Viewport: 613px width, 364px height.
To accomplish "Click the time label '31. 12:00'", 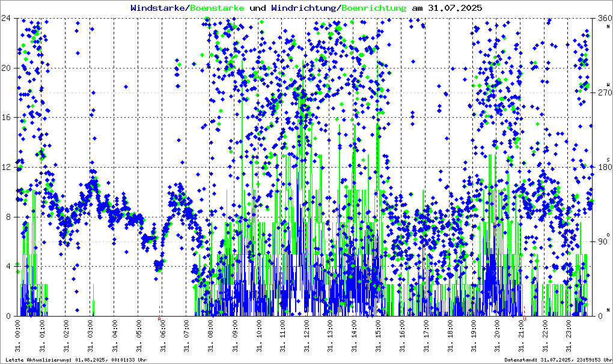I will point(307,336).
